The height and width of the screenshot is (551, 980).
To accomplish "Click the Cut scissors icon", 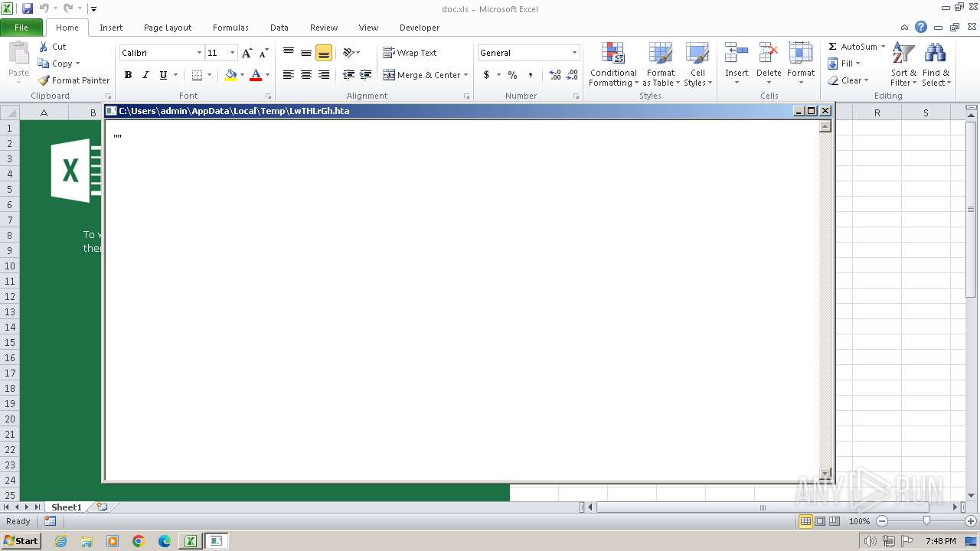I will click(x=44, y=47).
